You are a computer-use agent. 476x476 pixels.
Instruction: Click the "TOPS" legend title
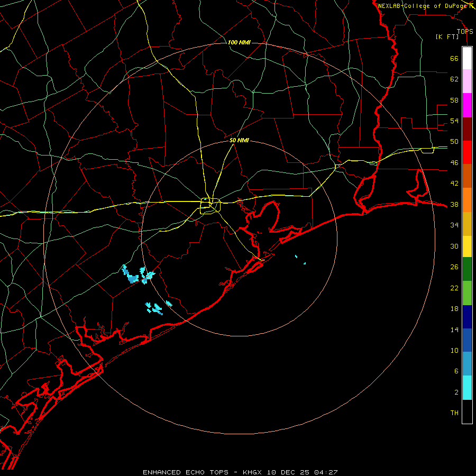[465, 32]
